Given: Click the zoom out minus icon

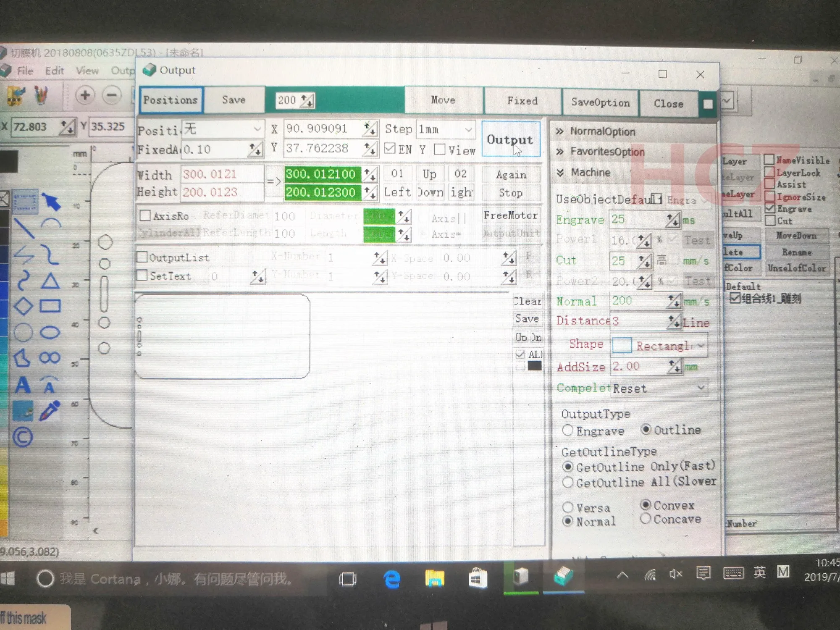Looking at the screenshot, I should point(112,95).
